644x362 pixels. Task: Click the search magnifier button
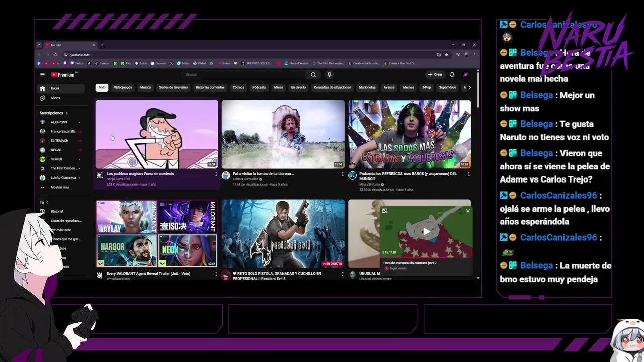pyautogui.click(x=313, y=75)
